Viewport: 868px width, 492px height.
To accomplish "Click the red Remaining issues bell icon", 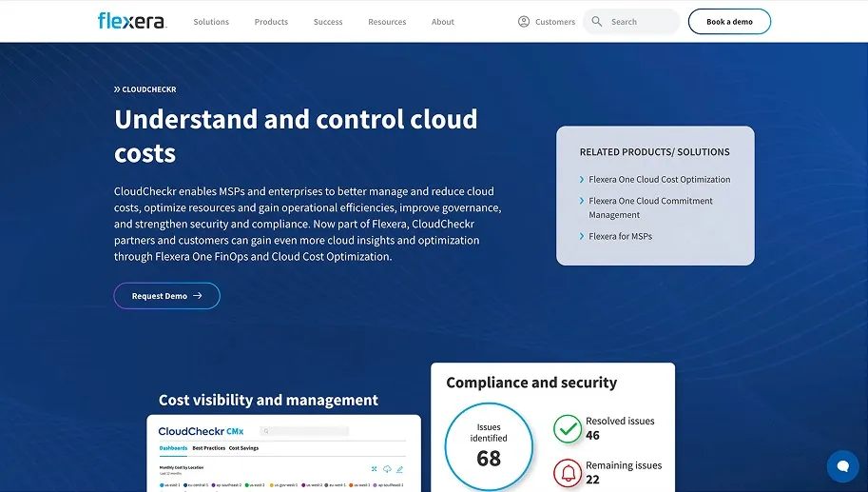I will click(568, 473).
